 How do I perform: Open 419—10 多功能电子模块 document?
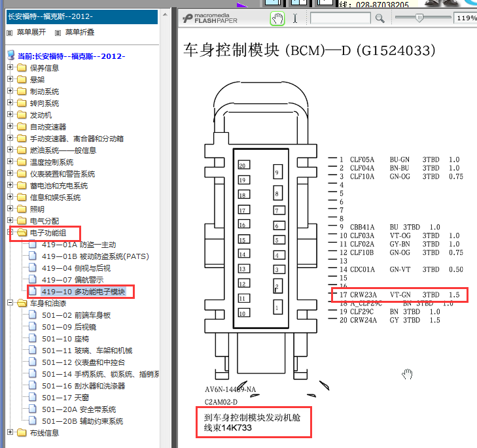(x=83, y=292)
